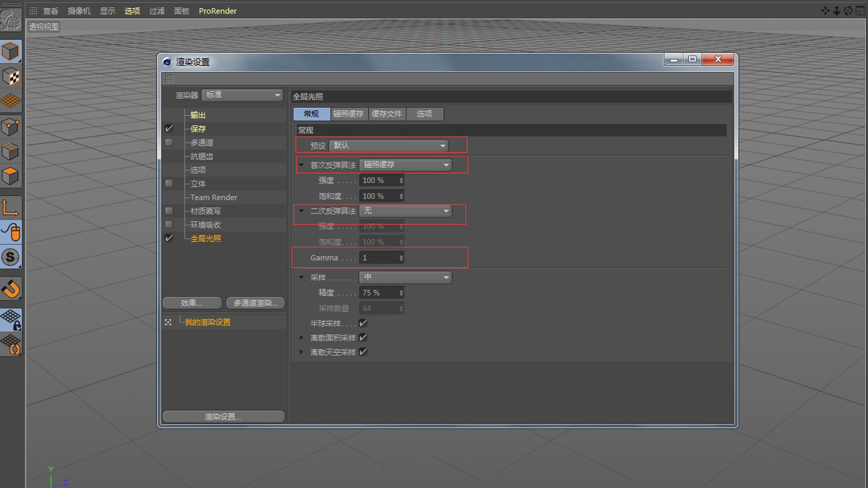Click the viewport menu grip dots icon
The width and height of the screenshot is (868, 488).
pos(33,10)
